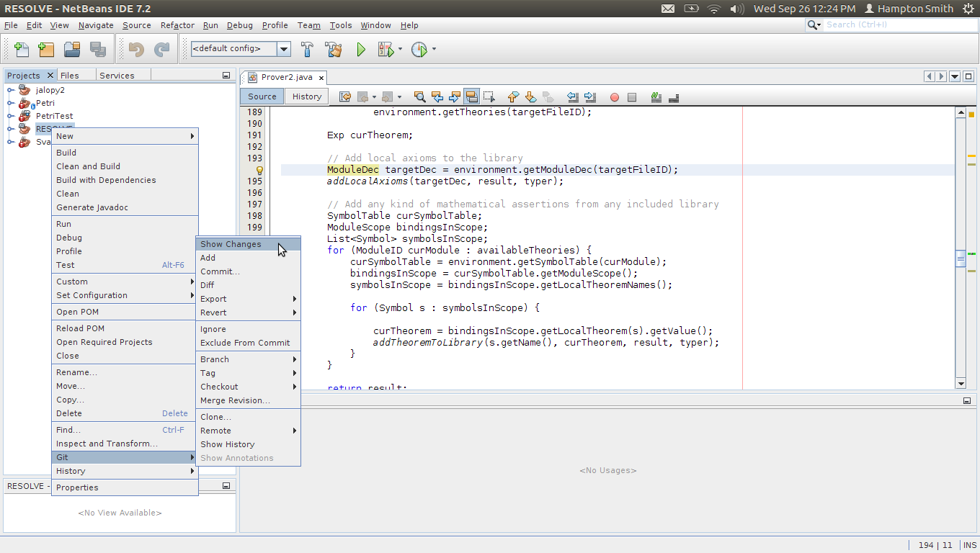Click editor scrollbar down arrow
The image size is (980, 553).
tap(960, 384)
